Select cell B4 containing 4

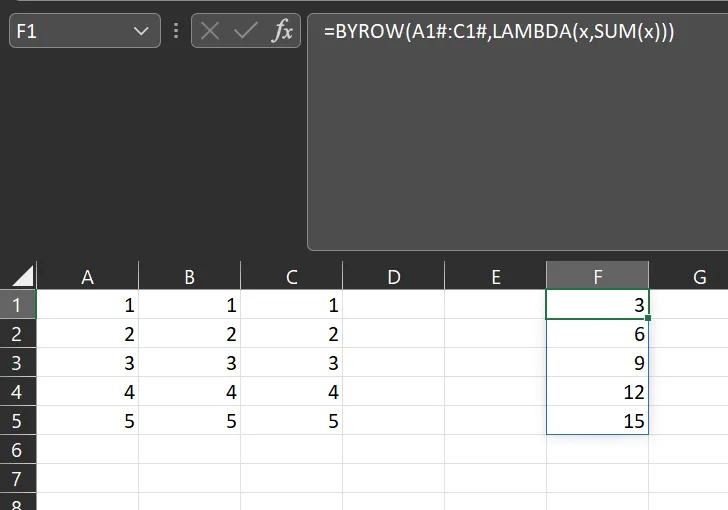189,392
